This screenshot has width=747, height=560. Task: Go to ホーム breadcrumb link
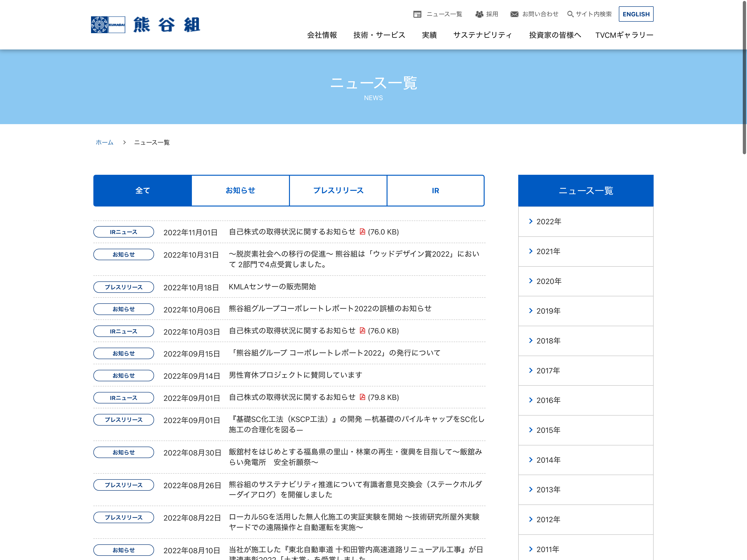pyautogui.click(x=104, y=142)
